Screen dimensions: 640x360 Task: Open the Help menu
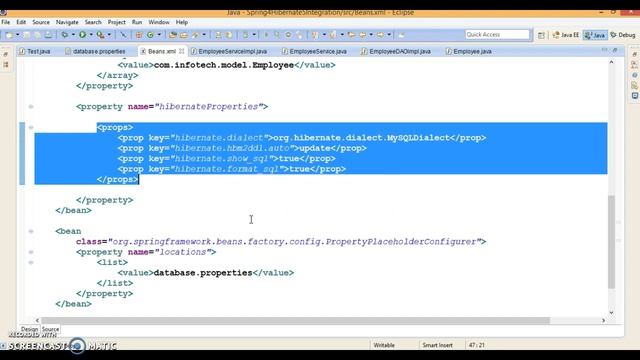click(x=182, y=22)
